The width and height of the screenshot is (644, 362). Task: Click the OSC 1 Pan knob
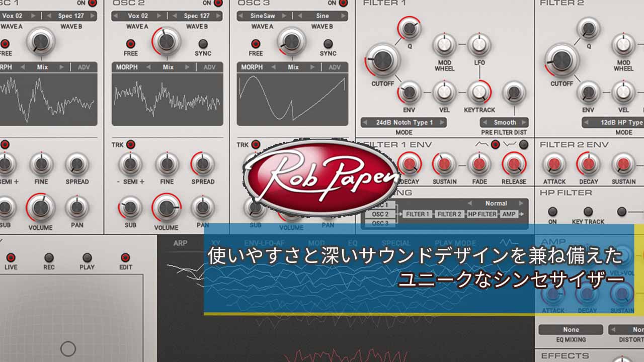[77, 207]
